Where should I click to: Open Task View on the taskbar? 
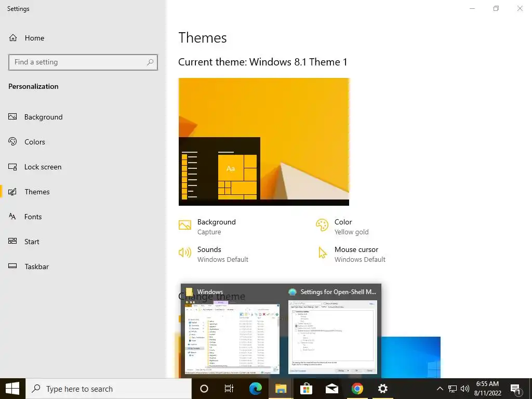pyautogui.click(x=229, y=389)
